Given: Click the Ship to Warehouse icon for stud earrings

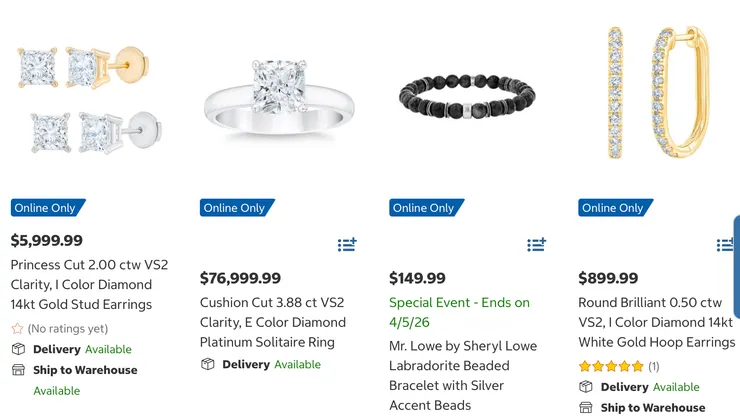Looking at the screenshot, I should pos(18,370).
